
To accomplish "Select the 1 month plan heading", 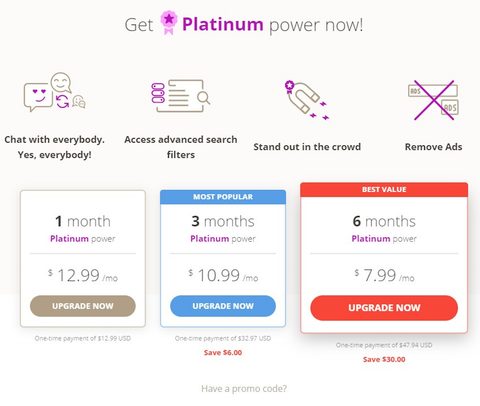I will coord(83,221).
